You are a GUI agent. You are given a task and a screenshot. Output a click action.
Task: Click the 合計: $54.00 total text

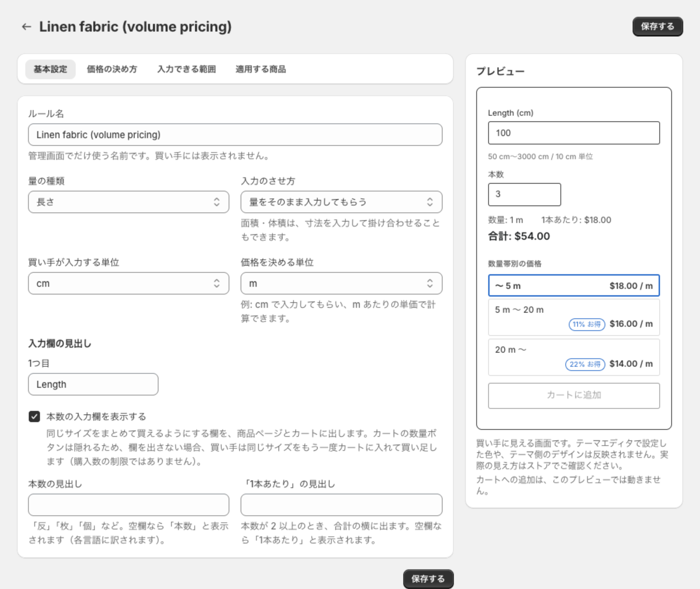pos(519,236)
